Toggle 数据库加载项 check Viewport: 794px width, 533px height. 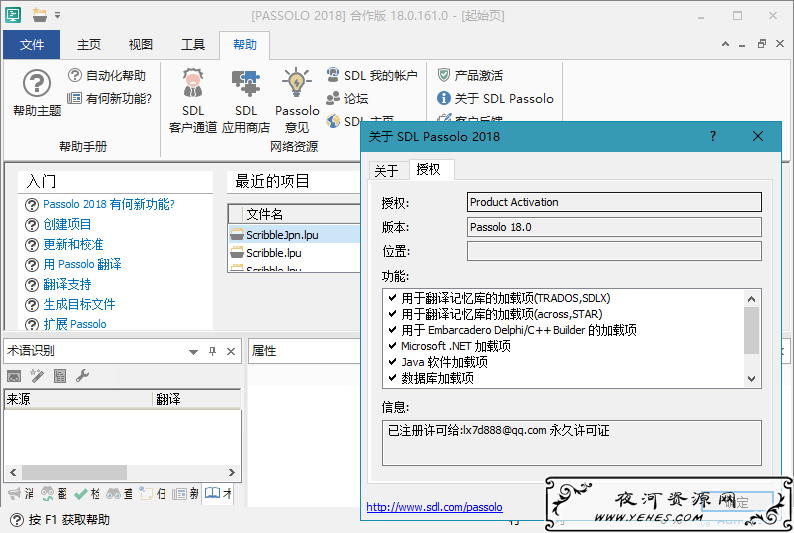click(392, 378)
